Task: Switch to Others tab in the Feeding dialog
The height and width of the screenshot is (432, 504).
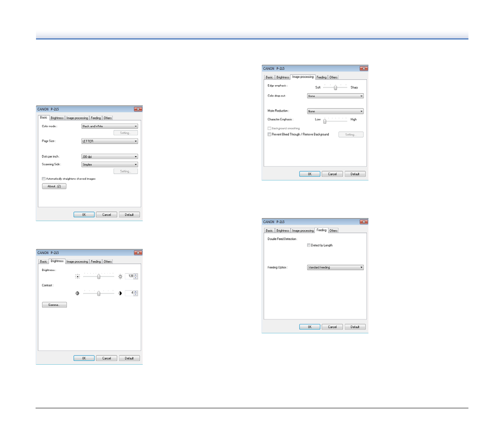Action: coord(333,231)
